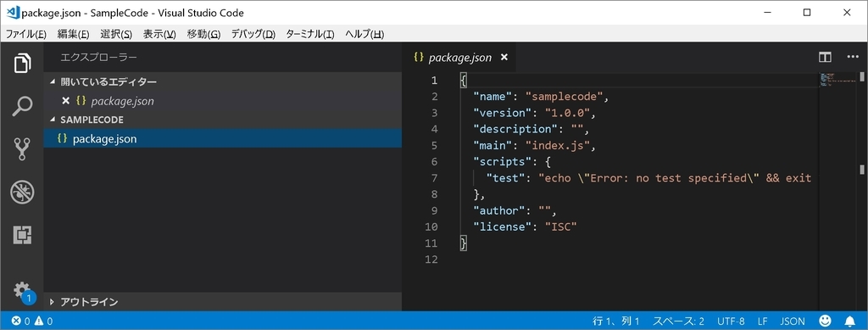Open the Source Control view icon
868x330 pixels.
(x=22, y=148)
